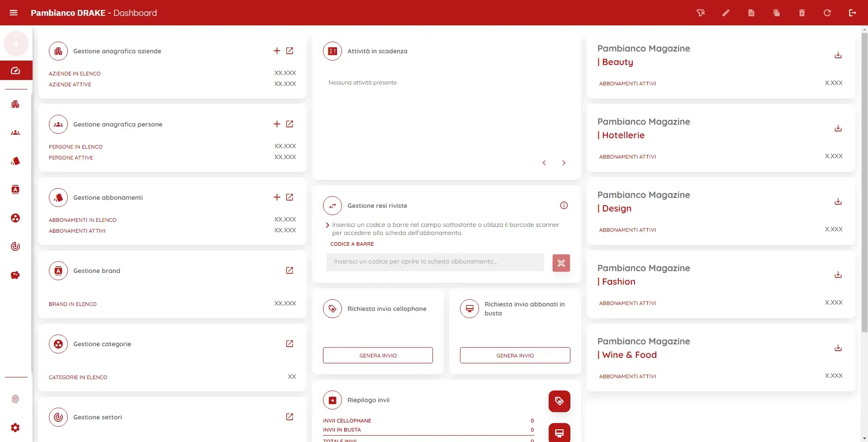Screen dimensions: 868x442
Task: Open Gestione settori via launch icon
Action: click(290, 417)
